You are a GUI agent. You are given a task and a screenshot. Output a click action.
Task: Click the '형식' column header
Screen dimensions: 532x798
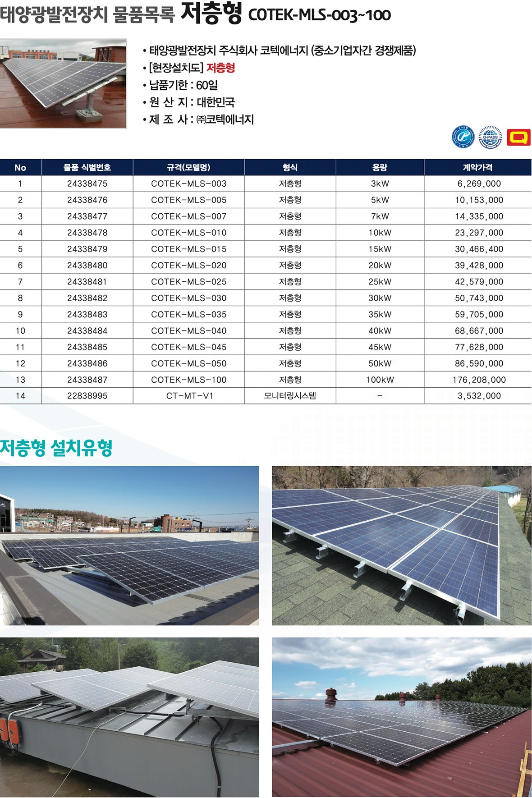tap(290, 167)
